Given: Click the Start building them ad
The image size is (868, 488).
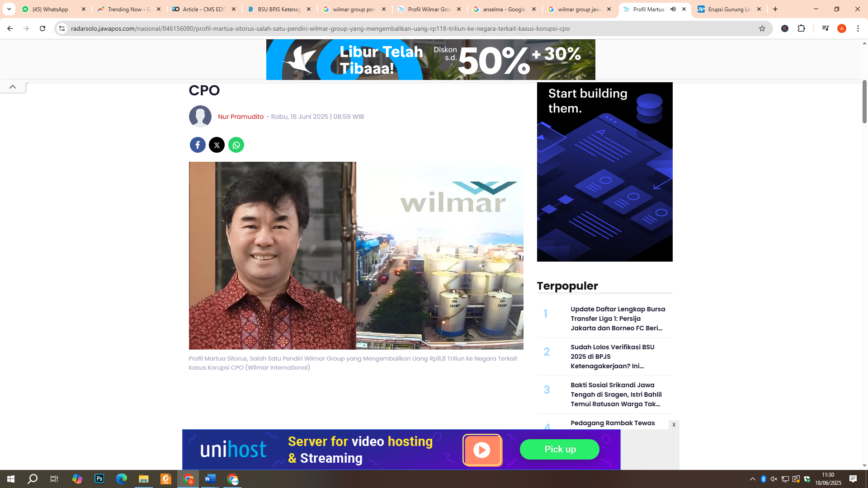Looking at the screenshot, I should click(604, 172).
